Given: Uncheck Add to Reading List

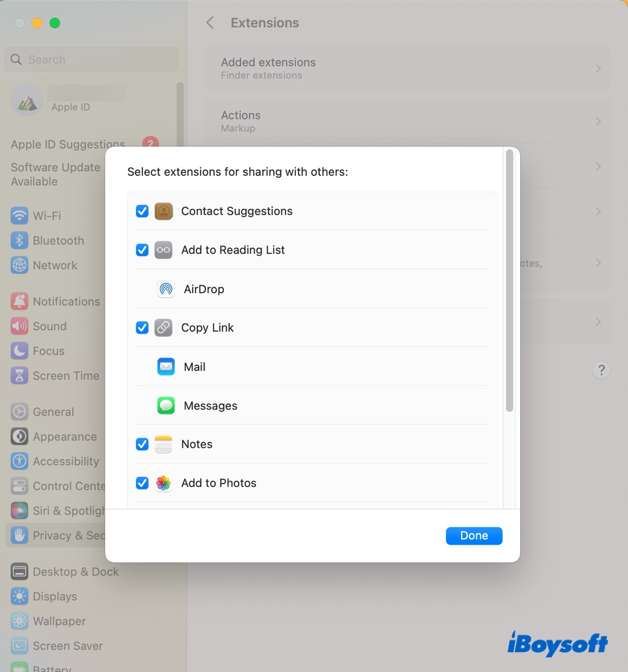Looking at the screenshot, I should click(142, 250).
